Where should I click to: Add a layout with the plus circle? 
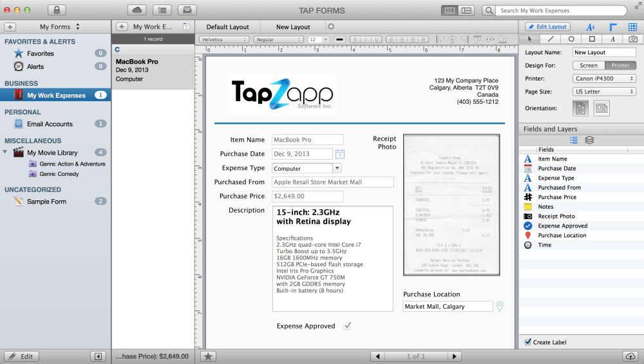pyautogui.click(x=331, y=26)
